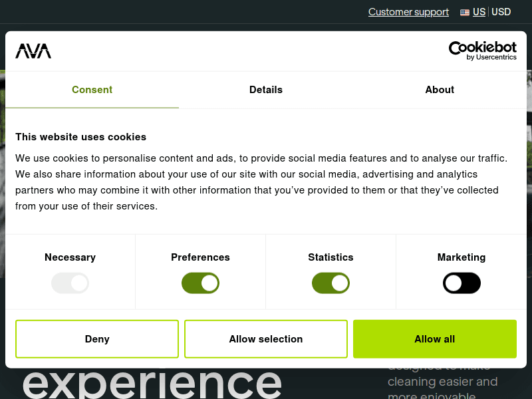This screenshot has width=532, height=399.
Task: Accept cookies with Allow all
Action: point(435,339)
